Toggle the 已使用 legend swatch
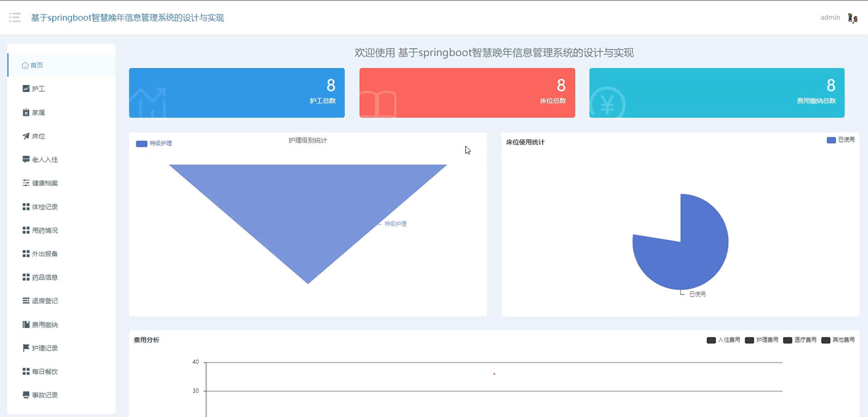This screenshot has width=868, height=417. click(x=831, y=140)
